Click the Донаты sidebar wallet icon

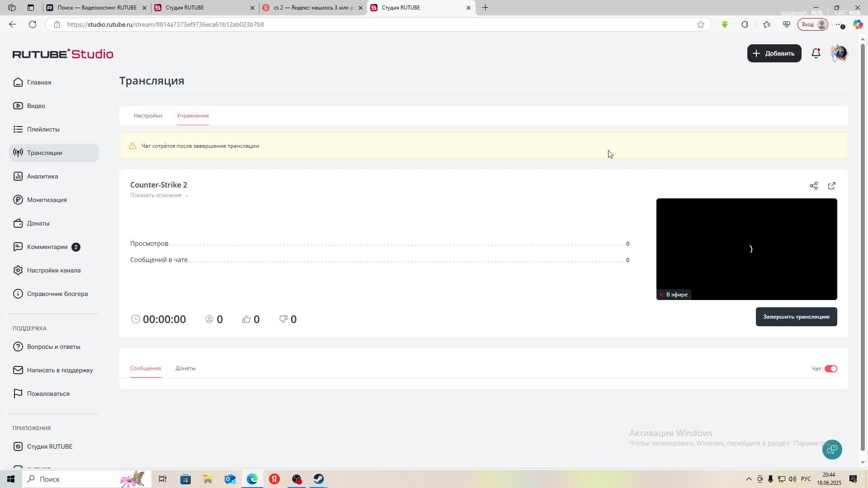18,223
